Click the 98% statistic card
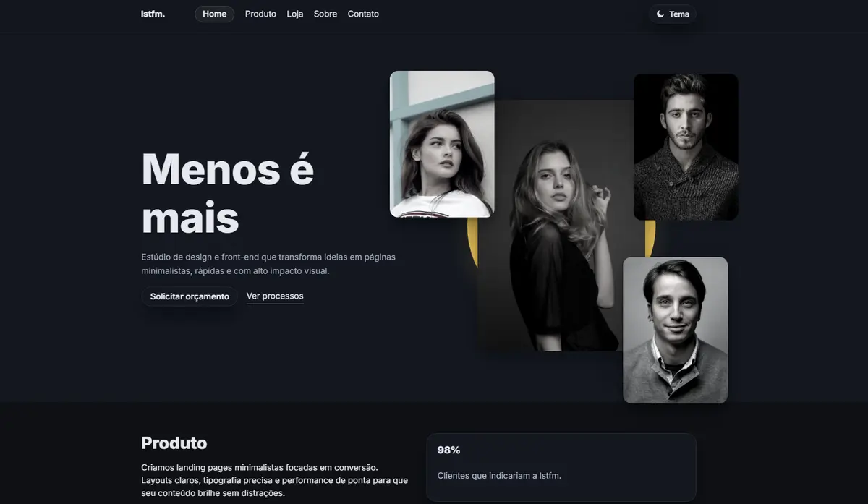Image resolution: width=868 pixels, height=504 pixels. click(561, 467)
